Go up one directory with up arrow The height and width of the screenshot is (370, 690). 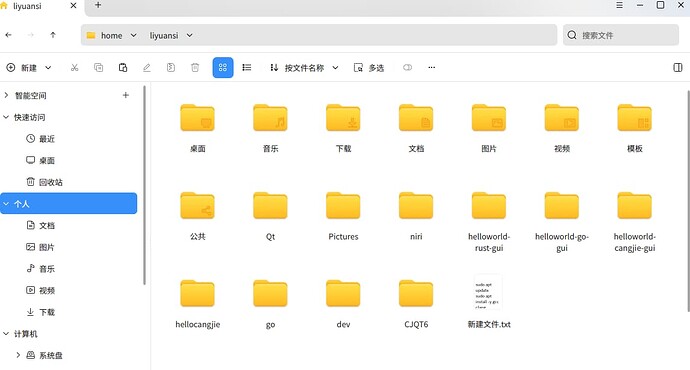[53, 35]
